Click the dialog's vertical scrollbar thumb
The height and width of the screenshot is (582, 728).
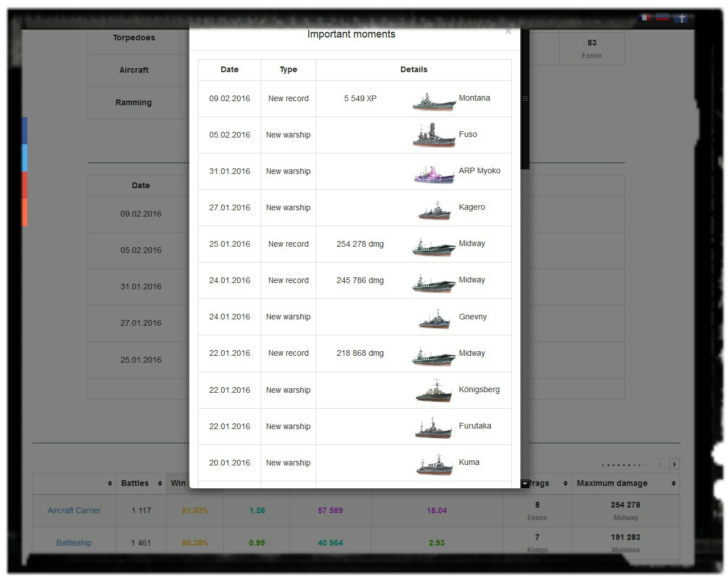click(525, 99)
